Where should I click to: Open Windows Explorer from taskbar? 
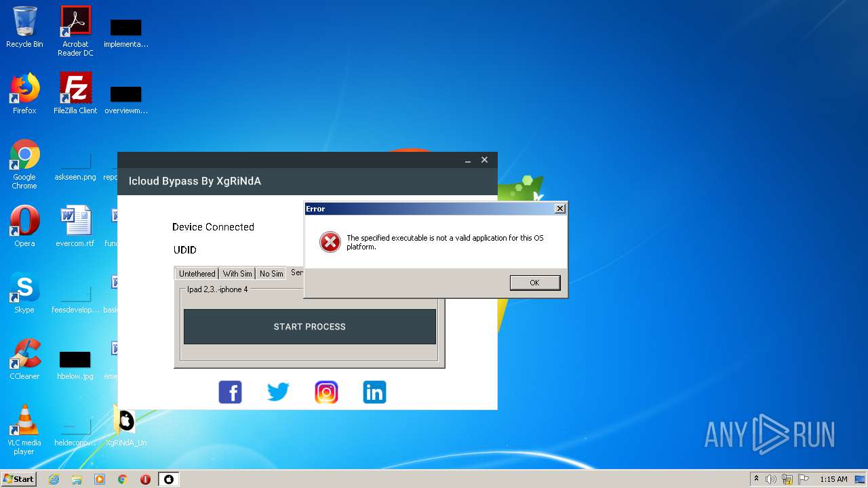[77, 479]
